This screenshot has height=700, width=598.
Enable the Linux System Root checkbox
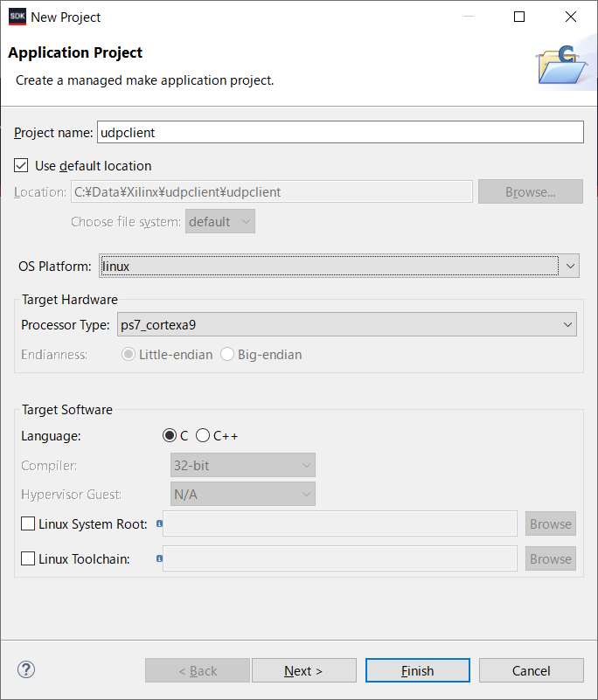(x=28, y=523)
